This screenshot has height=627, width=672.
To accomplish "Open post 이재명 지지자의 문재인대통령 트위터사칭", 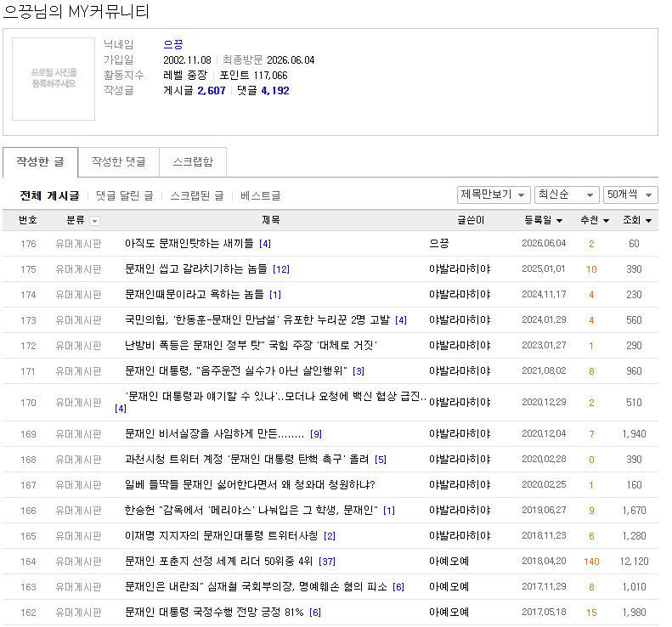I will [221, 536].
